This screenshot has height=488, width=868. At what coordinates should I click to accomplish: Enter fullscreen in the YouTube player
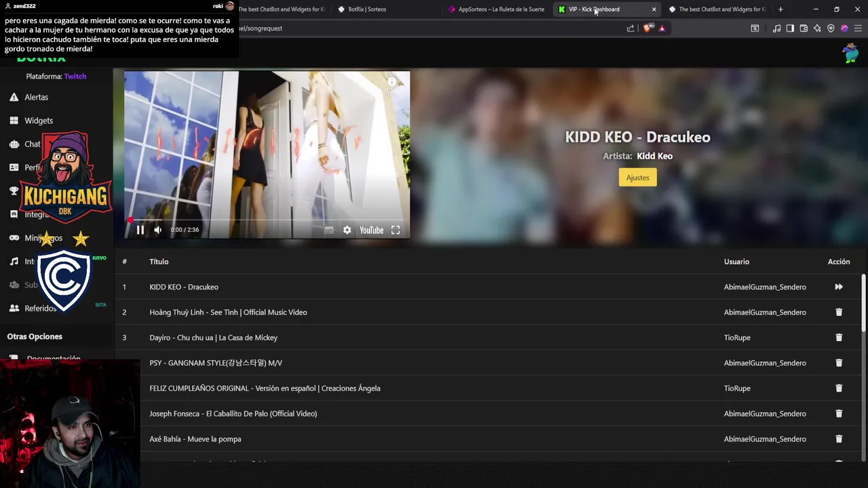click(x=395, y=230)
